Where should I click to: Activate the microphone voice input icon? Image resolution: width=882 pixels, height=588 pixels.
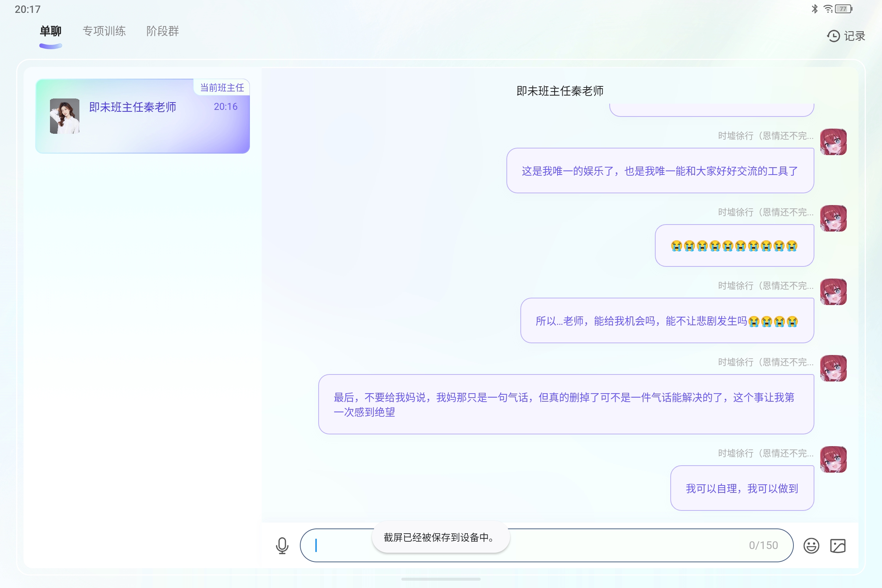pos(282,546)
